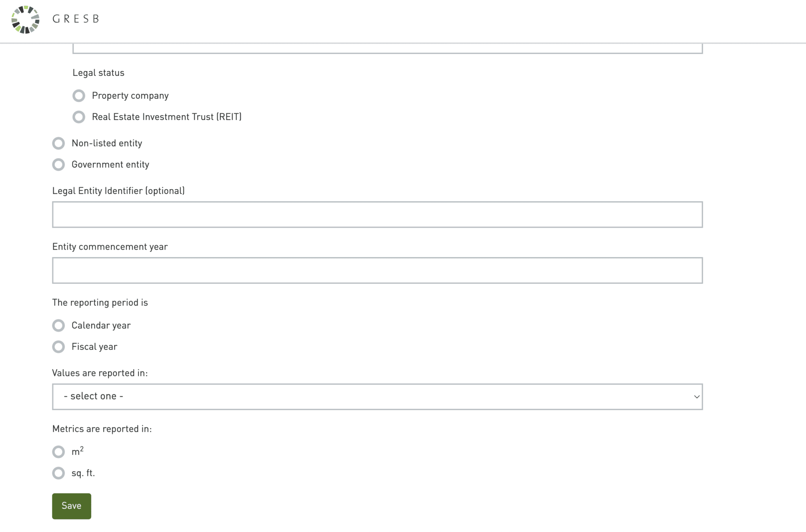Click the partially visible top text field

387,49
